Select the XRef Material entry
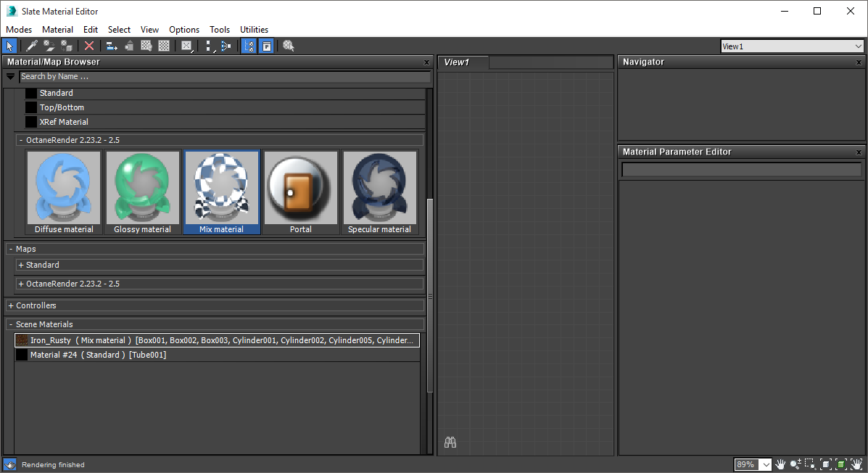The height and width of the screenshot is (473, 868). (x=224, y=122)
